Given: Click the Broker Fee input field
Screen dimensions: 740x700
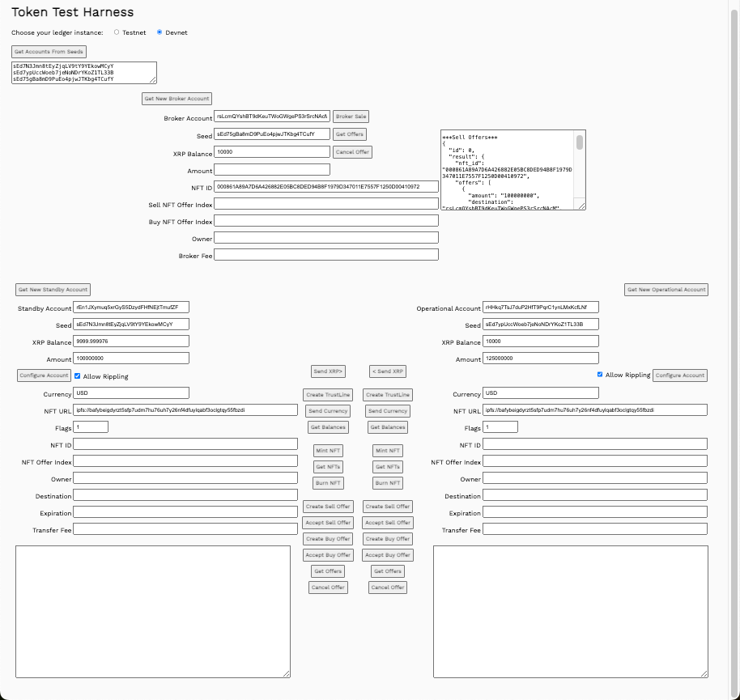Looking at the screenshot, I should (326, 255).
